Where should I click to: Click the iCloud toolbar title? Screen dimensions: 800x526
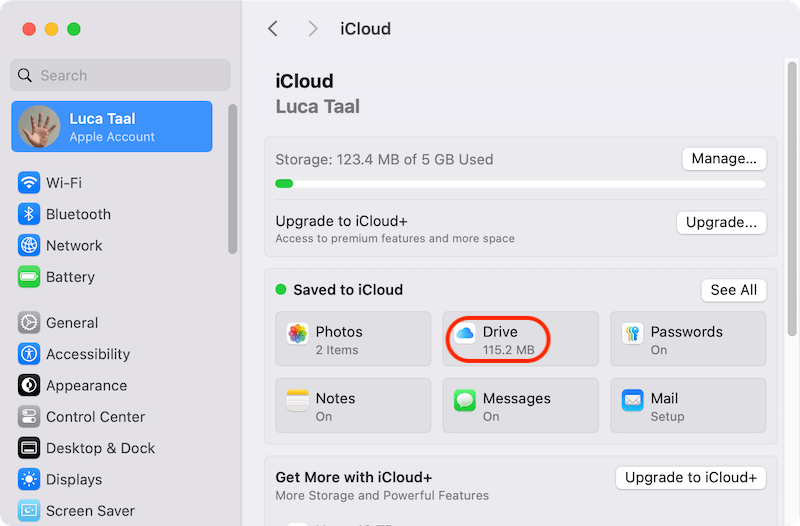coord(365,29)
